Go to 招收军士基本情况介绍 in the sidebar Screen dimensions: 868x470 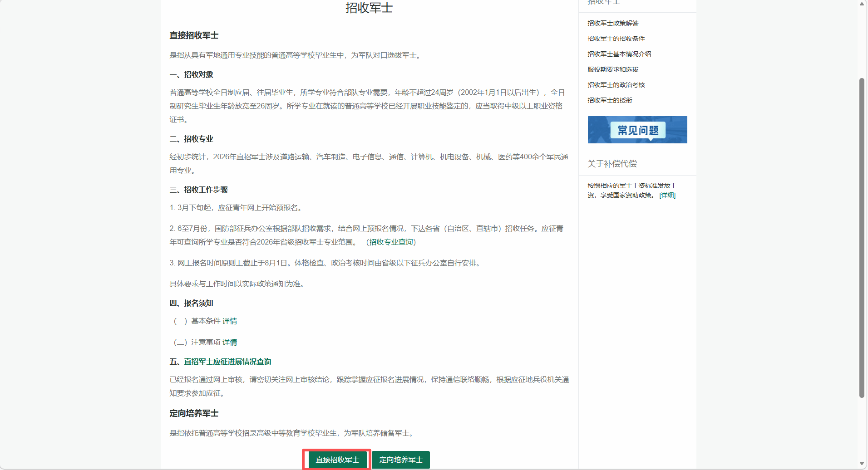click(619, 54)
